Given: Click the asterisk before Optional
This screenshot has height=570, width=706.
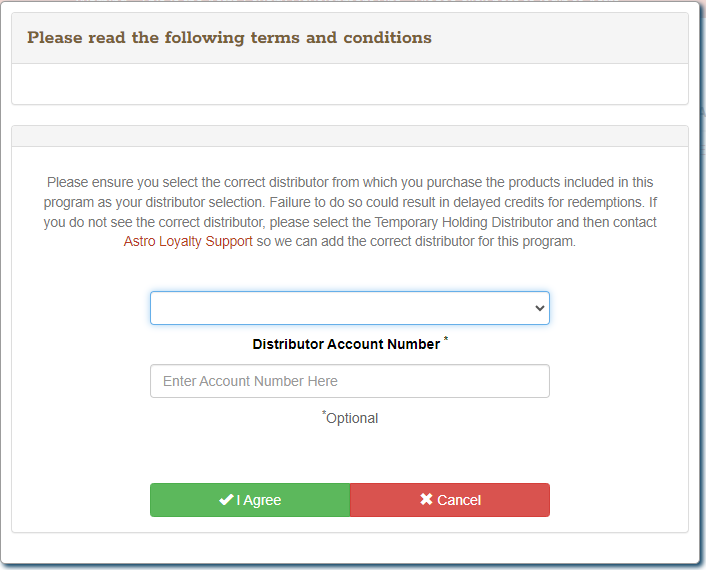Looking at the screenshot, I should 323,413.
